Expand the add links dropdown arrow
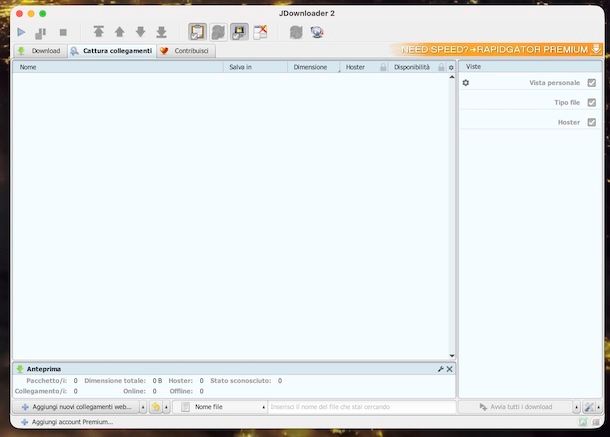 tap(143, 407)
